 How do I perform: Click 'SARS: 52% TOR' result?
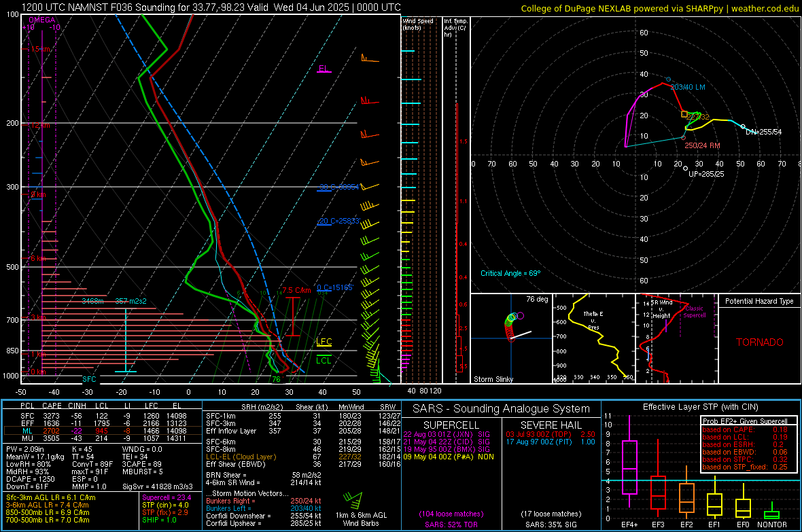[451, 525]
